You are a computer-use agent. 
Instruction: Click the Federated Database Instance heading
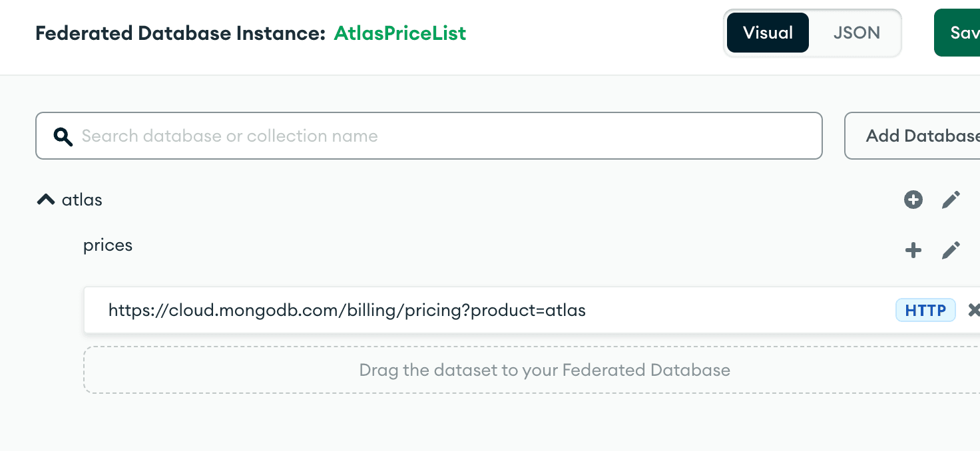180,33
